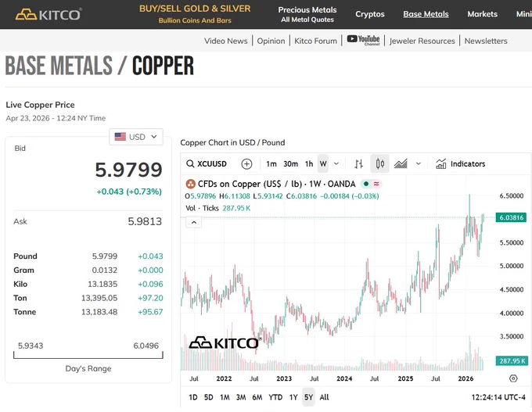This screenshot has width=532, height=412.
Task: Select the Bars chart style icon
Action: (x=358, y=163)
